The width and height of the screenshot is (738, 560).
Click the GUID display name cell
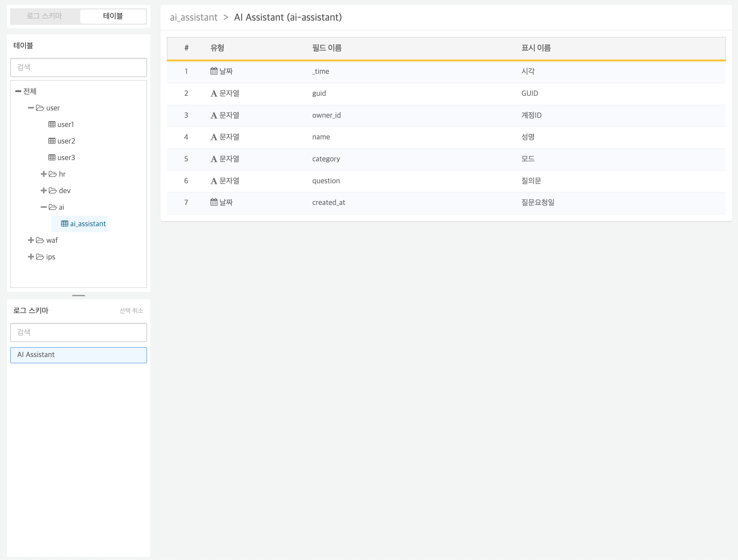pyautogui.click(x=530, y=93)
